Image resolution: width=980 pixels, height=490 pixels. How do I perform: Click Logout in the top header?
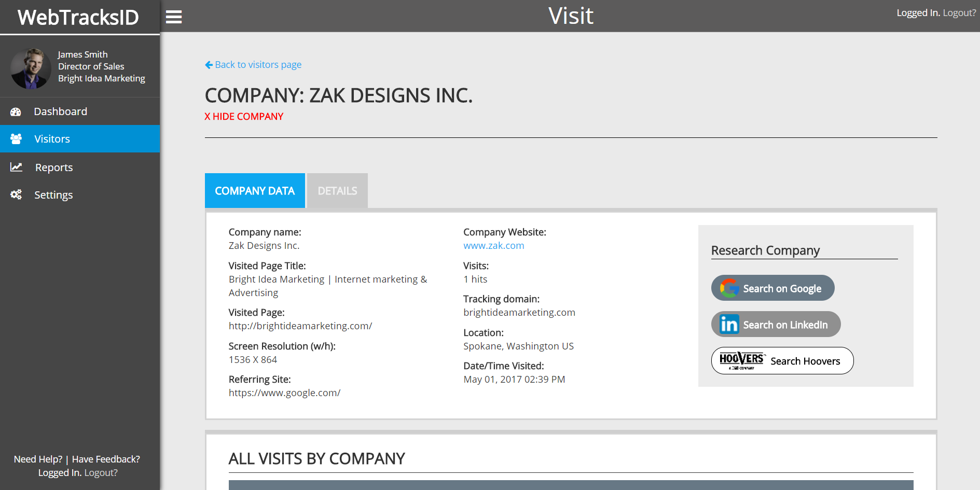click(959, 13)
